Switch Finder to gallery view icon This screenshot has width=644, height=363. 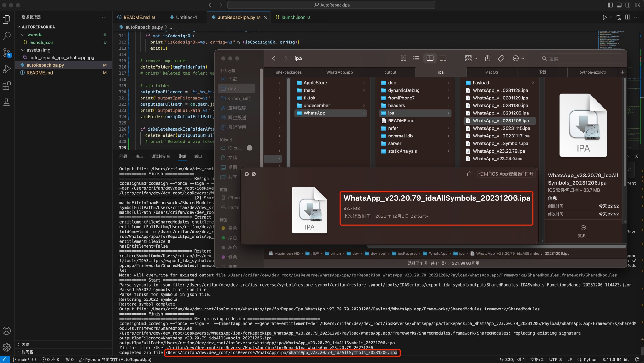pyautogui.click(x=443, y=58)
